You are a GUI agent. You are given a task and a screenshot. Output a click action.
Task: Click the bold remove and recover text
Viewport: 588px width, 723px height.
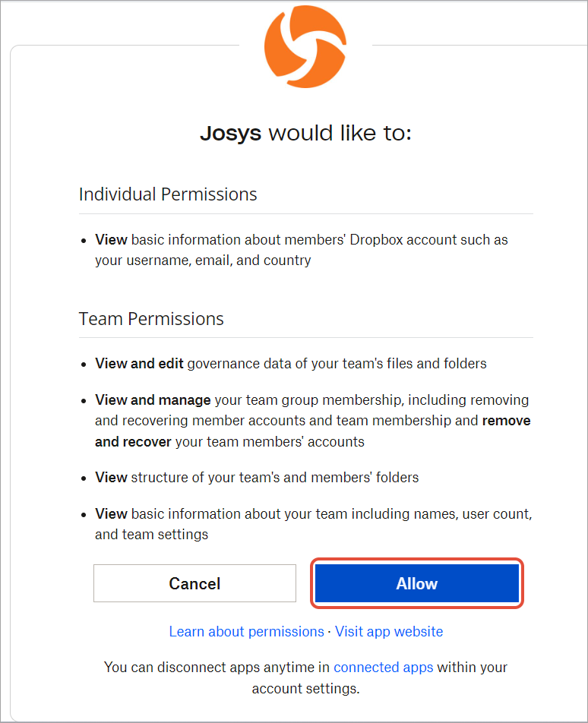[506, 420]
